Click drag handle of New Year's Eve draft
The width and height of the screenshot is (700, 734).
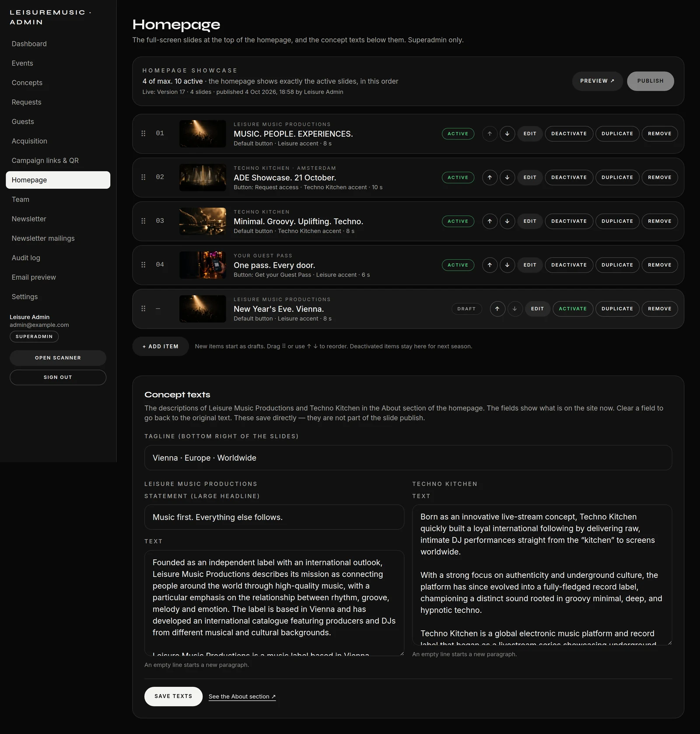click(x=143, y=309)
